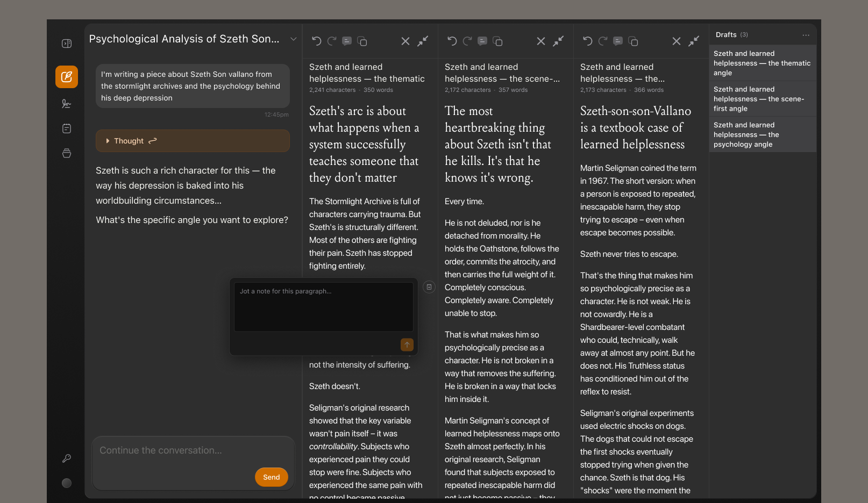
Task: Open comments in the psychology draft pane
Action: coord(618,41)
